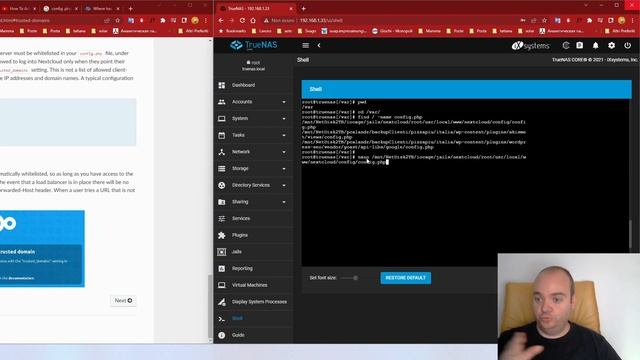Click the Shell prompt icon in sidebar
640x360 pixels.
click(x=222, y=318)
